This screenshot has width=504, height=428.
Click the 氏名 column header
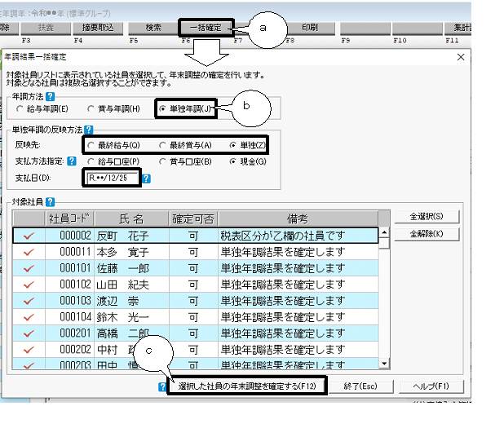coord(131,218)
